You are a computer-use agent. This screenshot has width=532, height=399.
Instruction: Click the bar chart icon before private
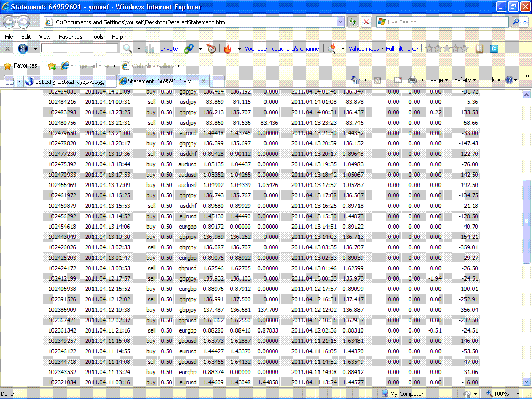[x=150, y=49]
